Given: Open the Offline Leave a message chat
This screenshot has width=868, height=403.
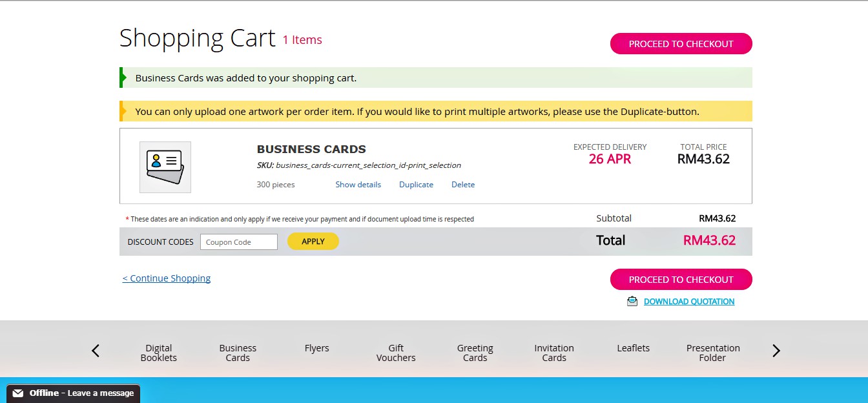Looking at the screenshot, I should [81, 393].
